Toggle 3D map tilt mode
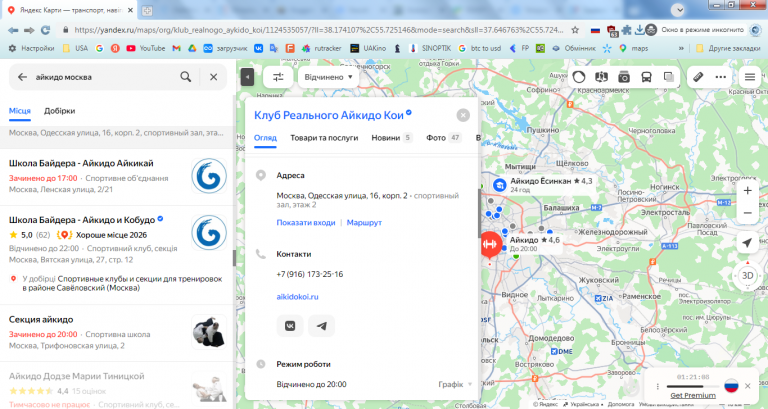Screen dimensions: 768x409 click(747, 275)
